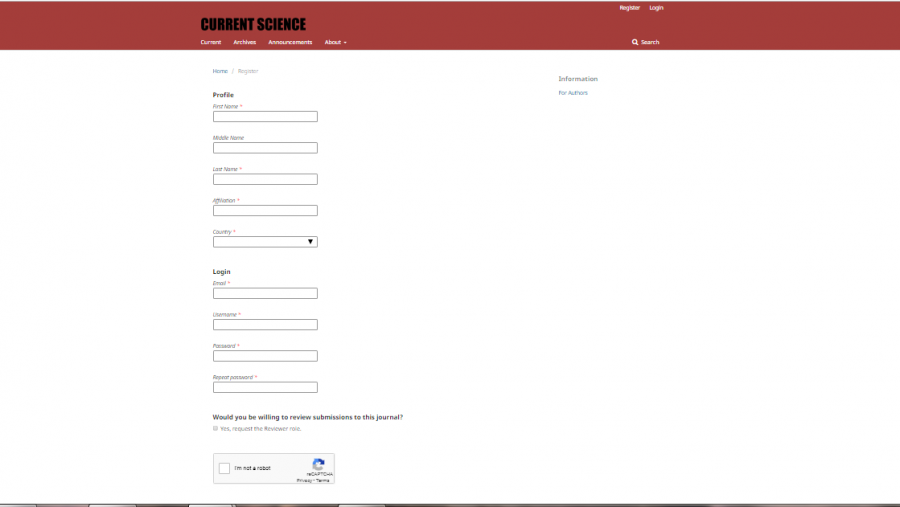The image size is (900, 507).
Task: Click the Search magnifier icon
Action: click(x=635, y=42)
